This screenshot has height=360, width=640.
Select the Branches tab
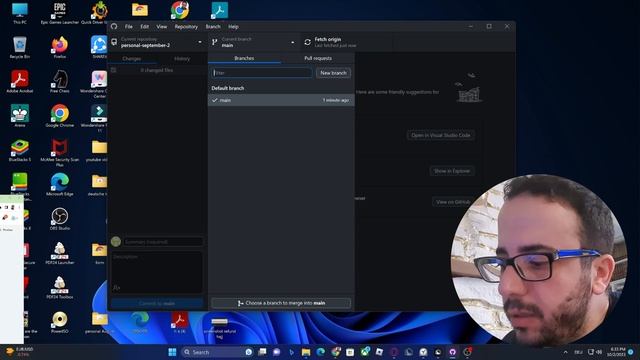tap(244, 58)
